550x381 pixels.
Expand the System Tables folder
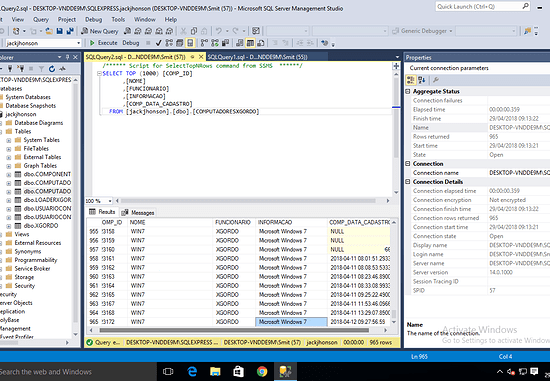point(9,140)
